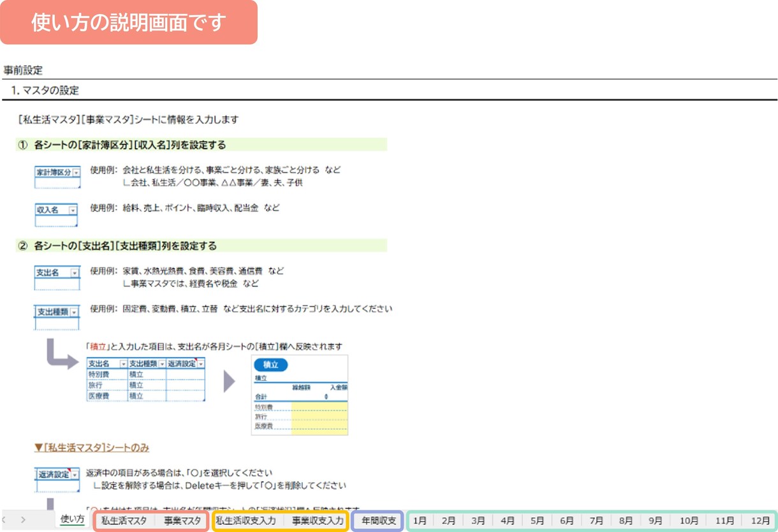Go to the 年間収支 sheet tab
Screen dimensions: 778x532
[378, 521]
